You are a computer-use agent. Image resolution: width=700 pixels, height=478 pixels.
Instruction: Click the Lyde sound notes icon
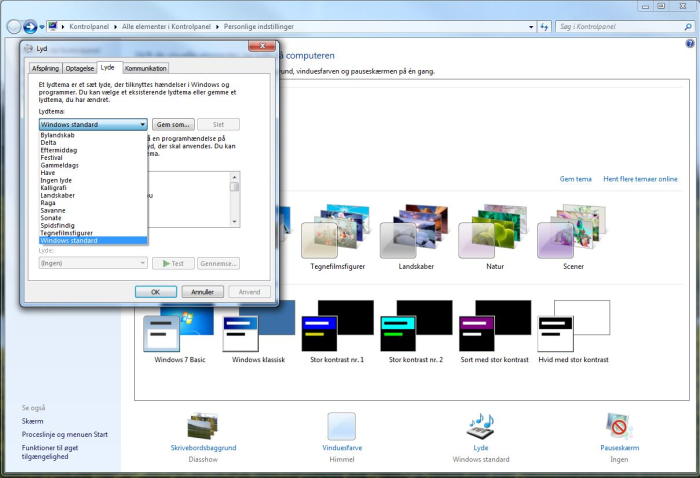481,427
